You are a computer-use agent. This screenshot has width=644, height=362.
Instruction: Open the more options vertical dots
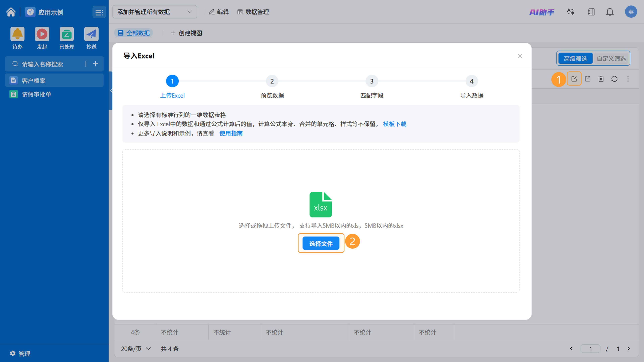628,79
